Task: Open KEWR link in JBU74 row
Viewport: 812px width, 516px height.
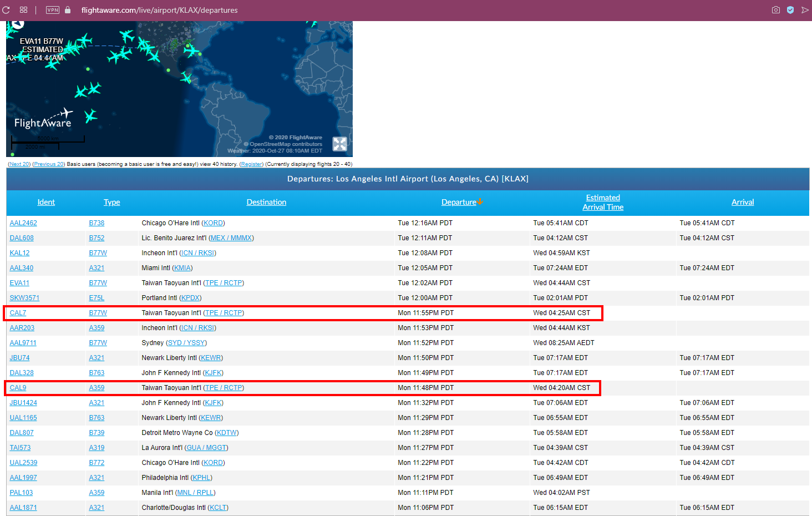Action: [x=211, y=358]
